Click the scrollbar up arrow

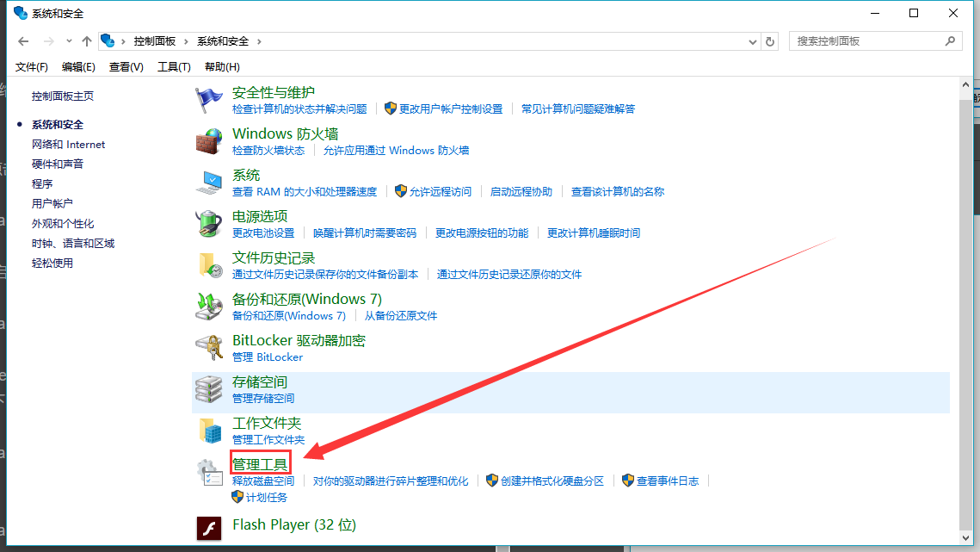965,84
